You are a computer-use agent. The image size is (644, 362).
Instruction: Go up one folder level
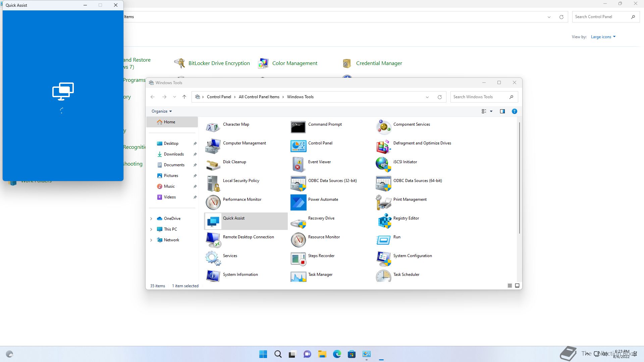184,97
